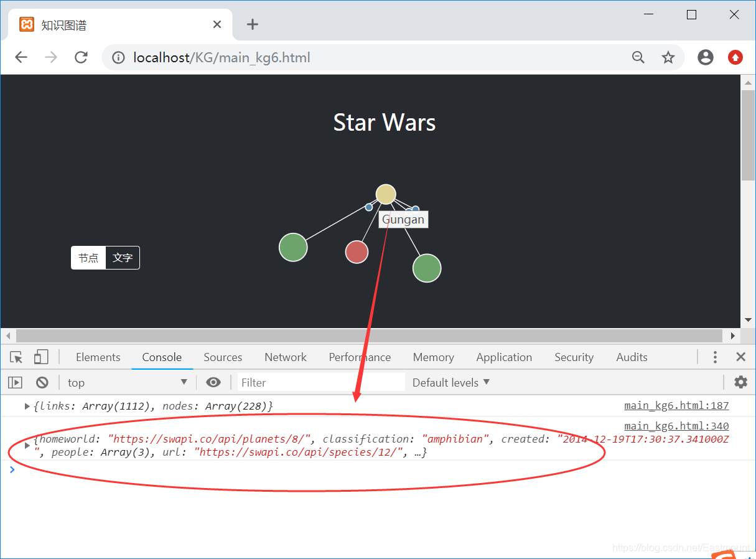The width and height of the screenshot is (756, 559).
Task: Show the console sidebar icon
Action: 16,382
